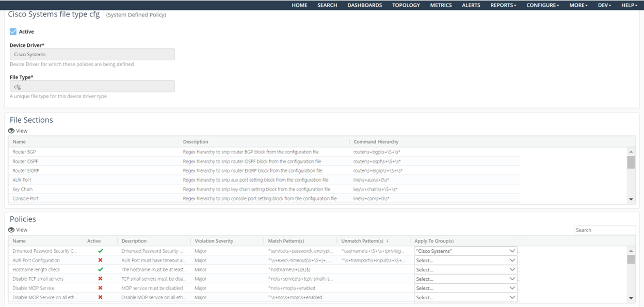Click the View eye icon under File Sections
Viewport: 644px width, 307px height.
[11, 131]
